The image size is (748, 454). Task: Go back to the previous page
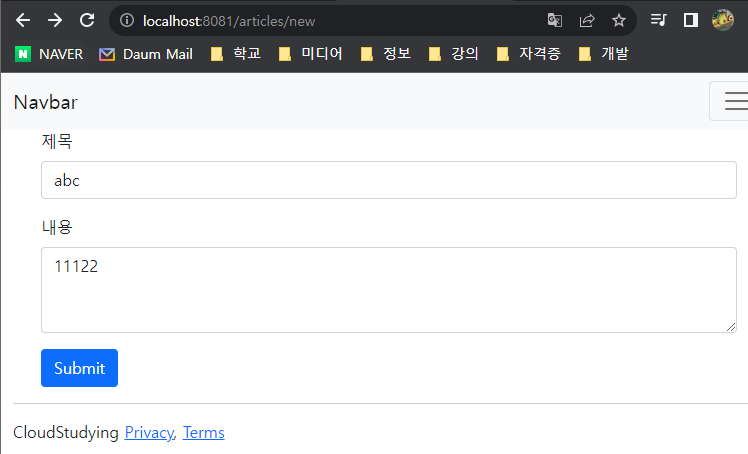click(x=23, y=21)
